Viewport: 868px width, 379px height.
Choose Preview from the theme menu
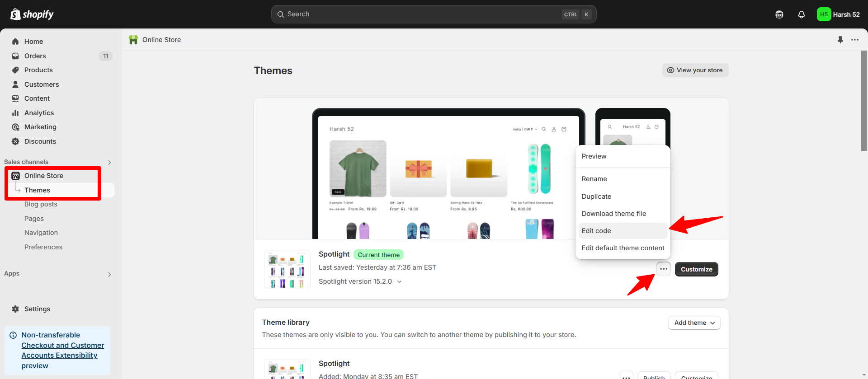(623, 156)
